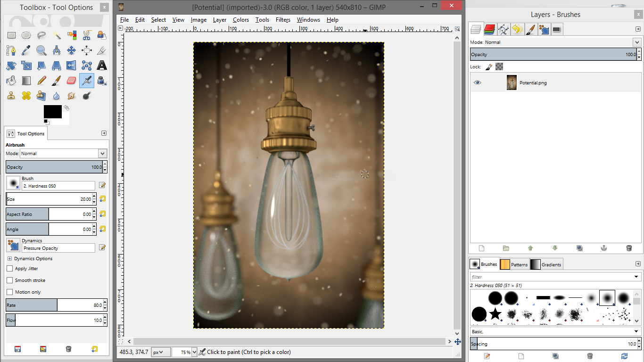Image resolution: width=644 pixels, height=362 pixels.
Task: Toggle lock alpha channel on the layer
Action: 499,66
